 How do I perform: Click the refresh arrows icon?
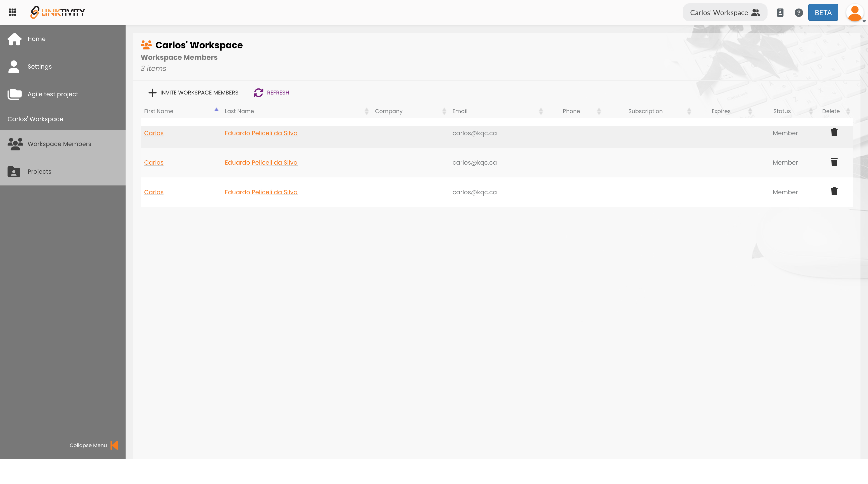click(258, 93)
